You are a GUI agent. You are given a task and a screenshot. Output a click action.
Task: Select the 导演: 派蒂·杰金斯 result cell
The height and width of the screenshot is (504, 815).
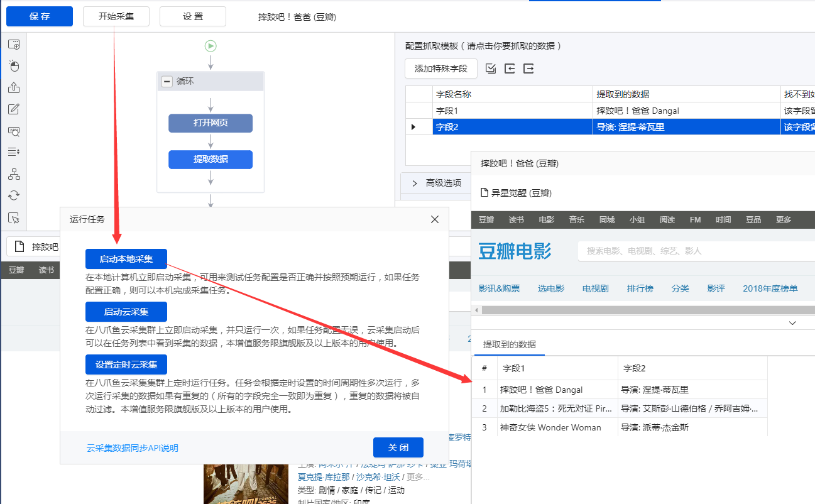pyautogui.click(x=692, y=427)
